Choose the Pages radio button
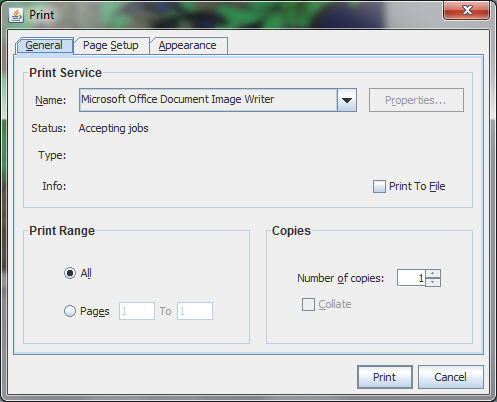497x402 pixels. click(70, 311)
